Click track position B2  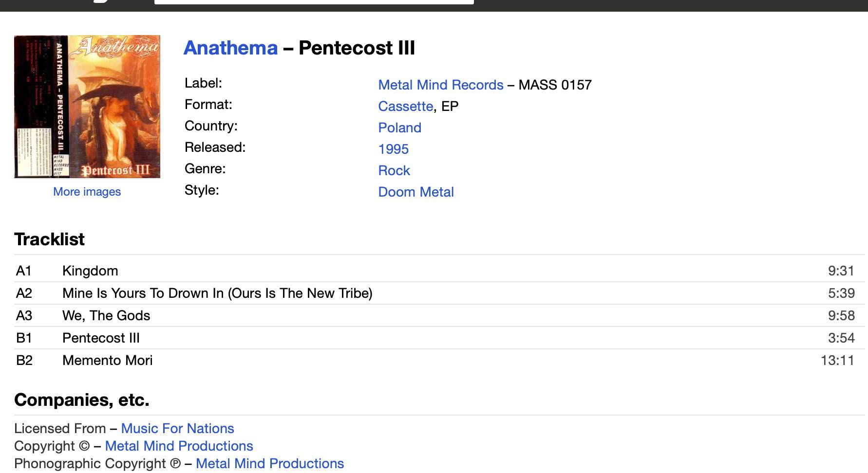click(24, 360)
